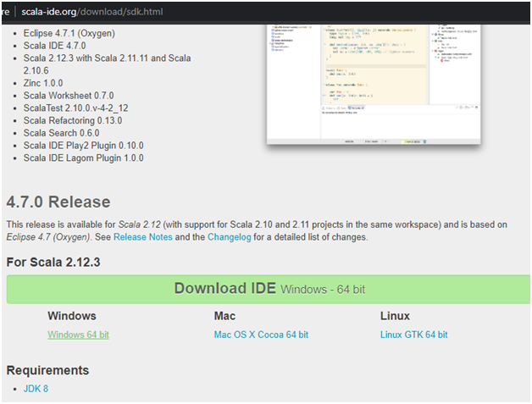Click the 'Scala Refactoring 0.13.0' list item

[x=73, y=121]
